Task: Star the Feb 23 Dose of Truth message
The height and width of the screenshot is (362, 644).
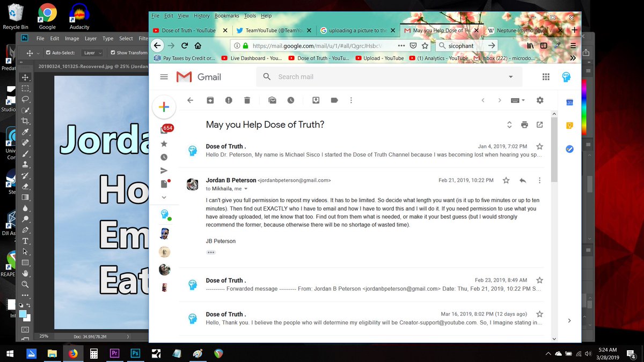Action: point(540,280)
